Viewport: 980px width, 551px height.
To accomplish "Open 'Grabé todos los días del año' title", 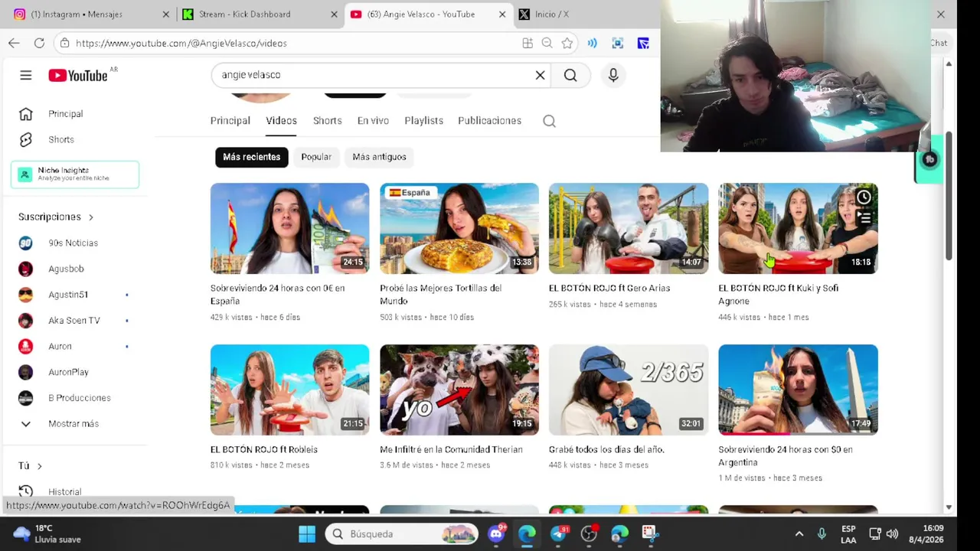I will click(606, 450).
